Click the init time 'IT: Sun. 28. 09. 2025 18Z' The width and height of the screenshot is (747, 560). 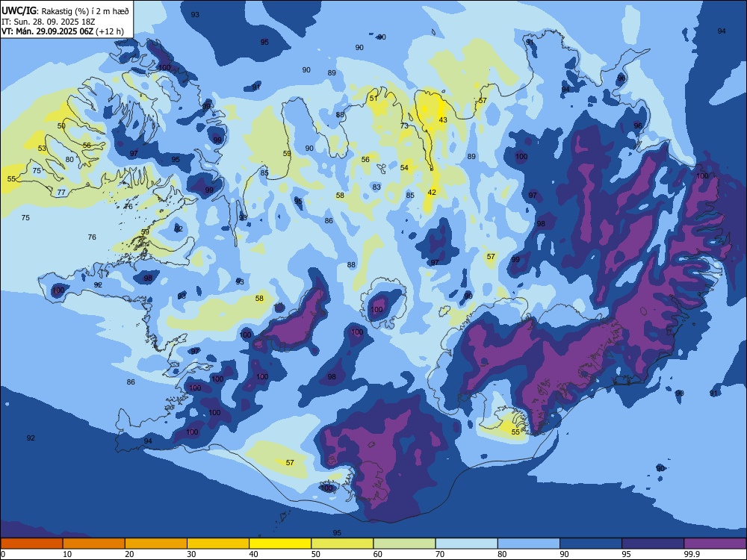(48, 22)
